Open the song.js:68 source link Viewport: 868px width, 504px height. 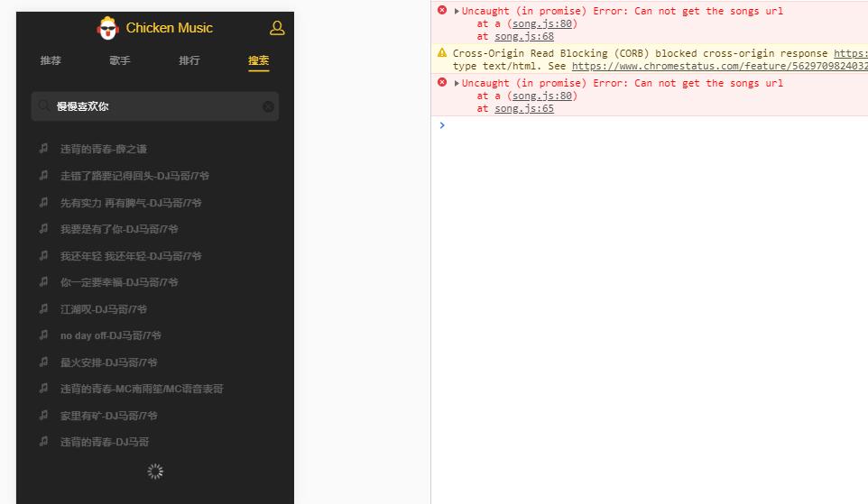coord(524,36)
